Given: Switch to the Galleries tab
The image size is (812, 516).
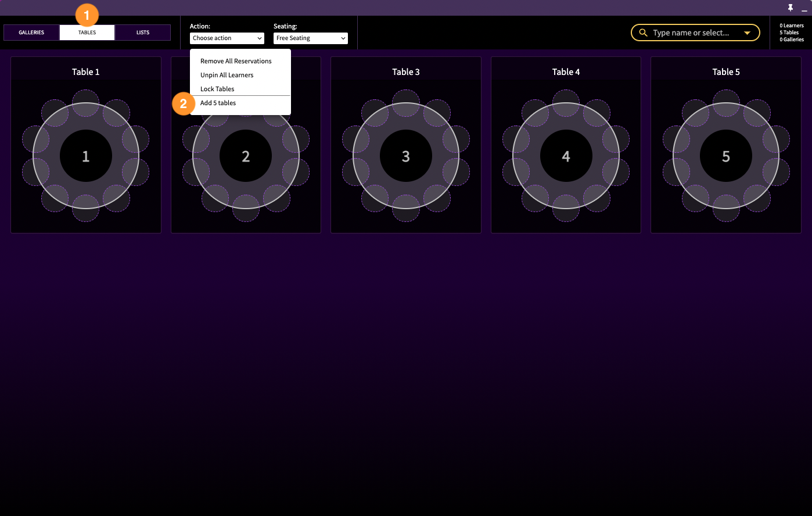Looking at the screenshot, I should pyautogui.click(x=31, y=33).
